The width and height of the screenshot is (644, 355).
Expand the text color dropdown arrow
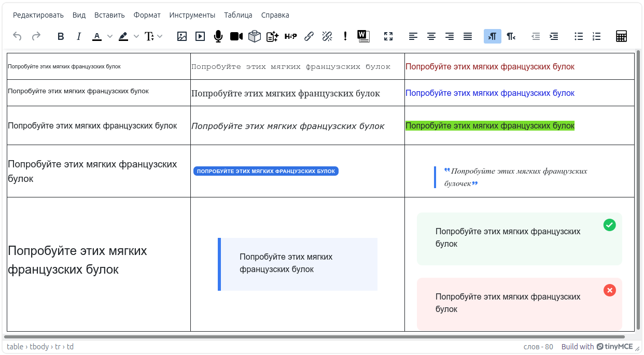[x=110, y=36]
